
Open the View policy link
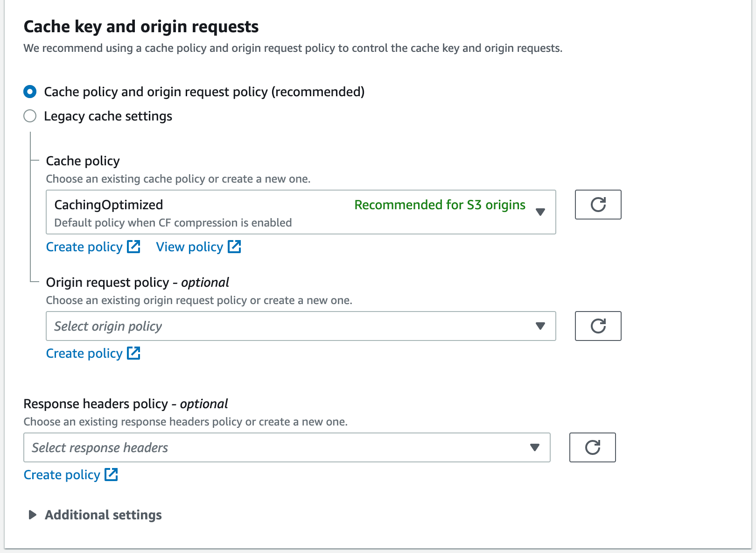(189, 247)
